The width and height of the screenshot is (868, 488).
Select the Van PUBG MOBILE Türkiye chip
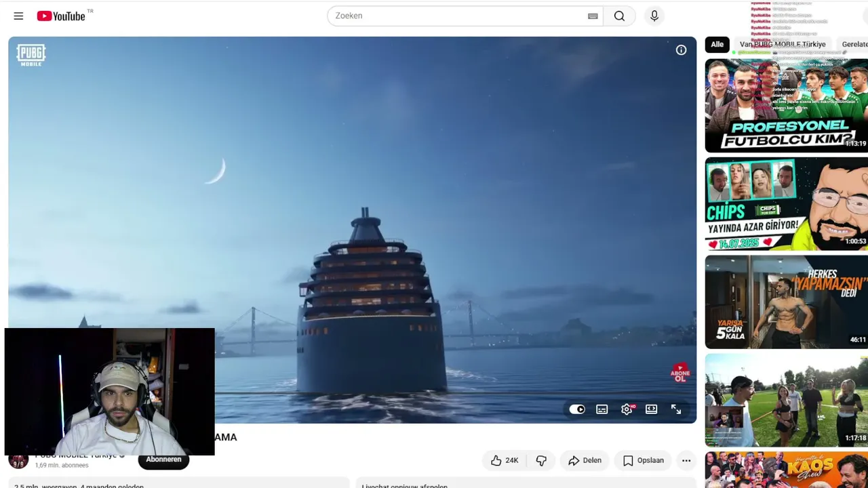click(783, 45)
